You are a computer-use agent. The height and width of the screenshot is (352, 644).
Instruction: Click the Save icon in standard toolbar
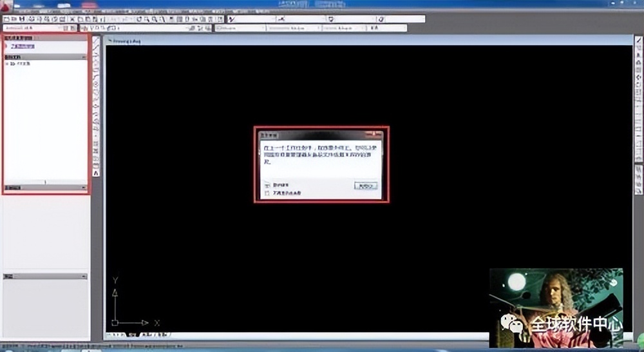click(x=22, y=19)
